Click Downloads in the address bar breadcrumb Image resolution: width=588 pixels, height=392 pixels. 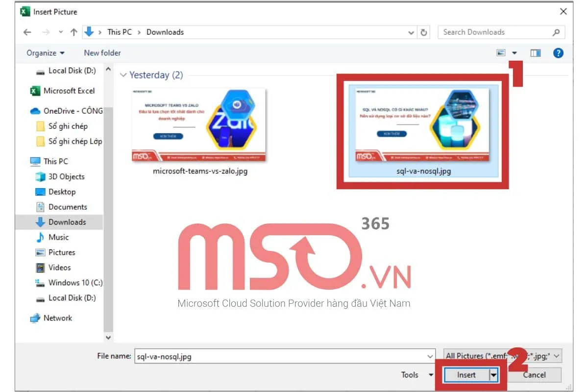point(165,32)
